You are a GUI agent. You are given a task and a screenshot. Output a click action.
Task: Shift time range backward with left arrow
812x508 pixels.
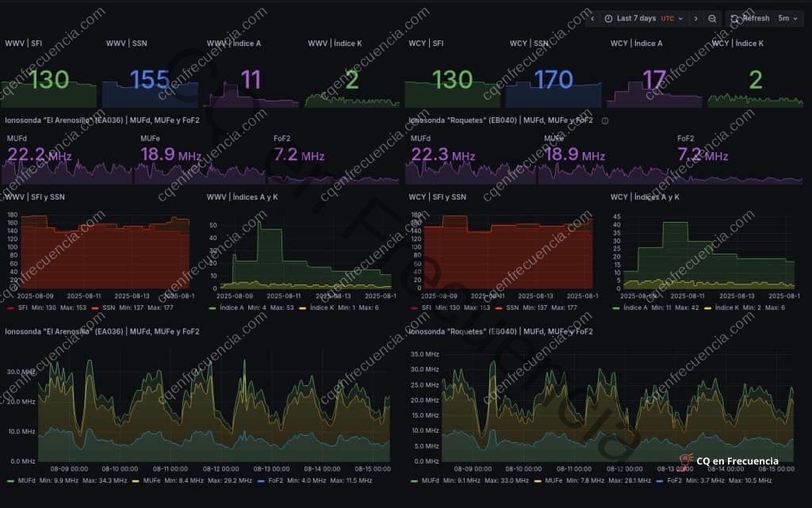click(x=592, y=18)
